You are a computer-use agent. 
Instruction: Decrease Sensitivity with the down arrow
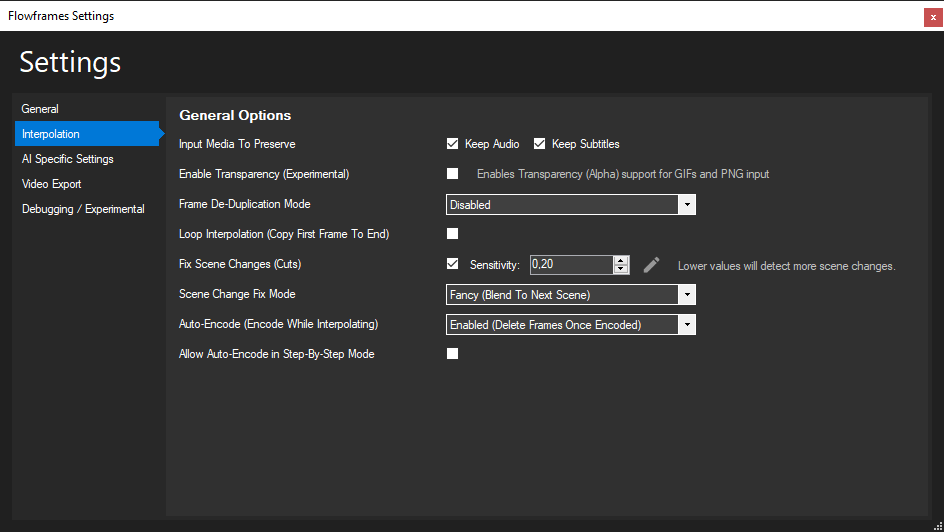pos(621,269)
